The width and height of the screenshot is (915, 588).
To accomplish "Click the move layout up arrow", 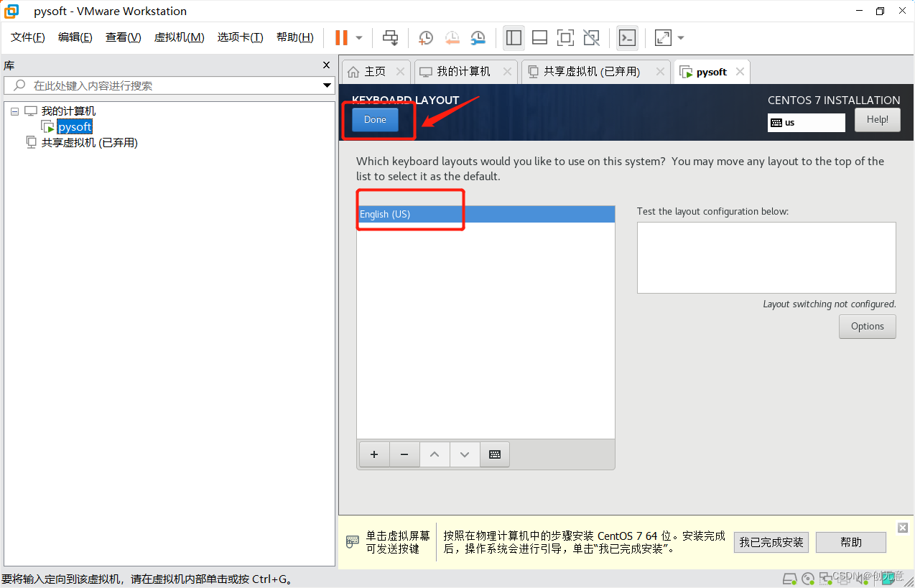I will coord(435,454).
